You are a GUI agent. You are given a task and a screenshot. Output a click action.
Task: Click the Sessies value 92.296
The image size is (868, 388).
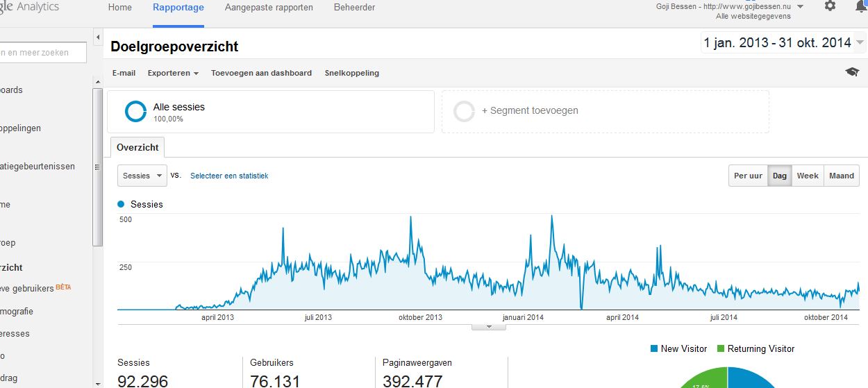pos(142,381)
